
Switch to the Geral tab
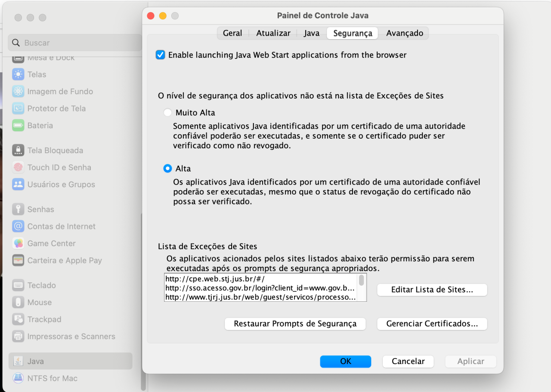pyautogui.click(x=232, y=33)
